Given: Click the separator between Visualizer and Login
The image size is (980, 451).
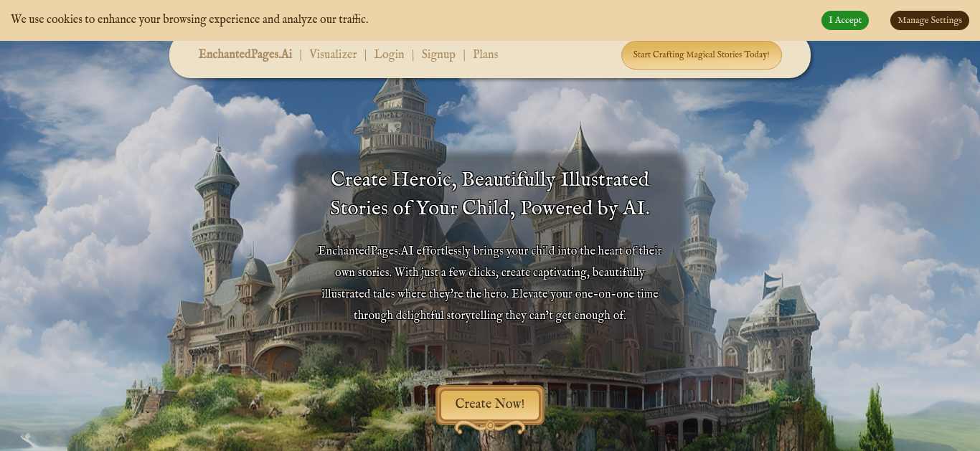Looking at the screenshot, I should click(365, 55).
